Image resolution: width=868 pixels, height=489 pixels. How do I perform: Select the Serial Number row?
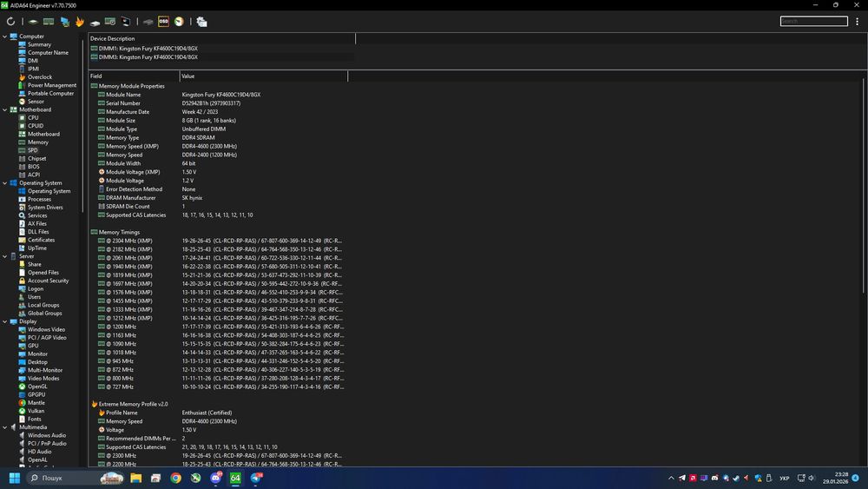pyautogui.click(x=219, y=103)
